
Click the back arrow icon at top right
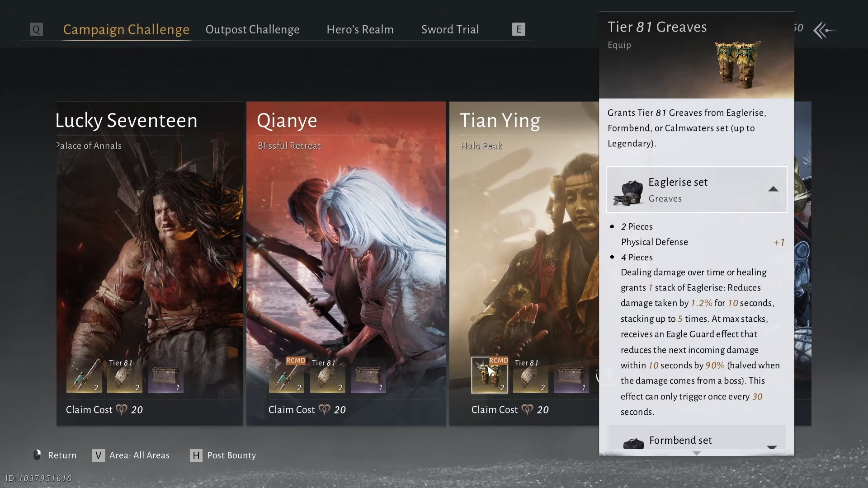(x=825, y=30)
